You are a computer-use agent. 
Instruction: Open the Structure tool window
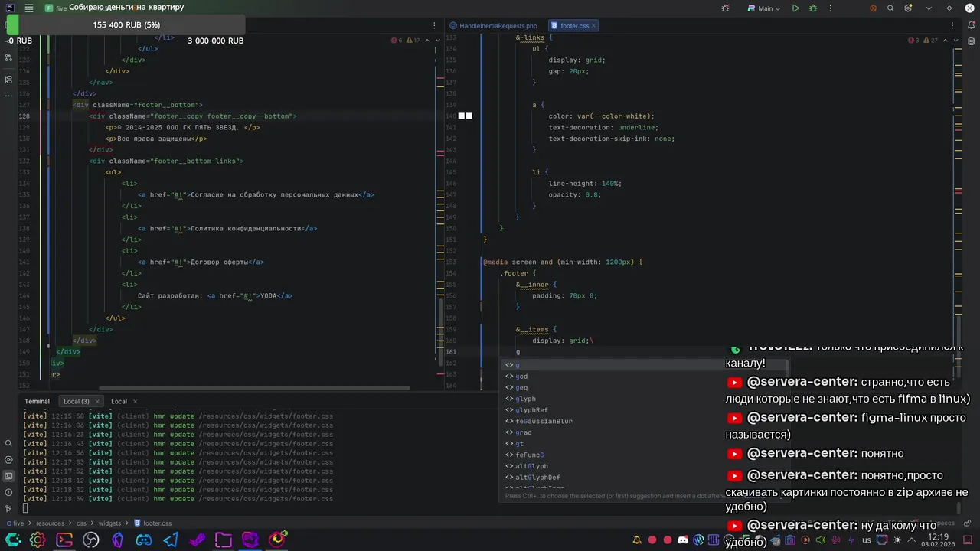tap(9, 79)
